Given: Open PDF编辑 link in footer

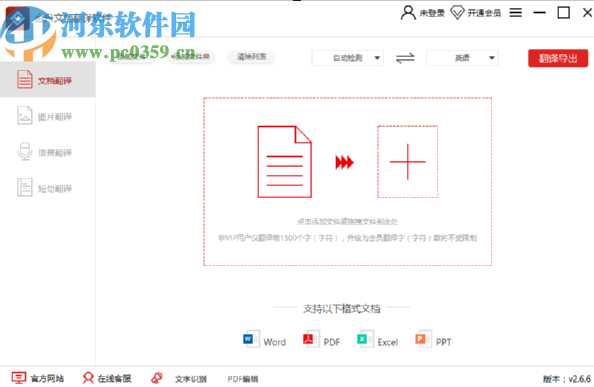Looking at the screenshot, I should point(243,379).
